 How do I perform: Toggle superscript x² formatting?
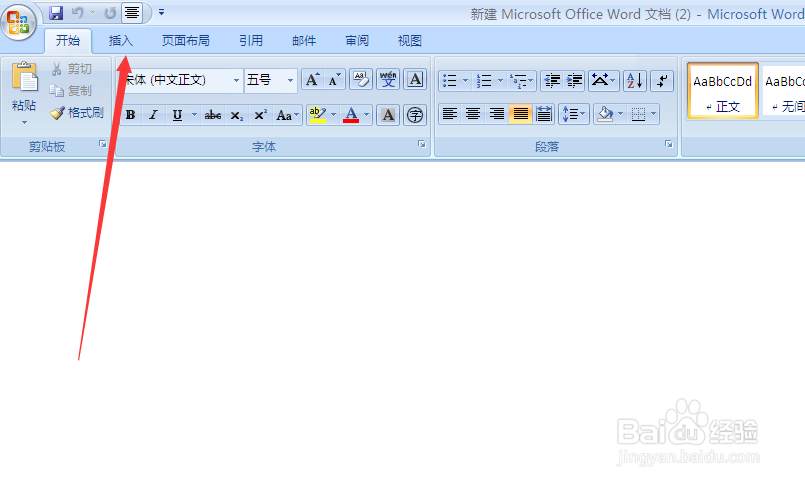pyautogui.click(x=260, y=115)
